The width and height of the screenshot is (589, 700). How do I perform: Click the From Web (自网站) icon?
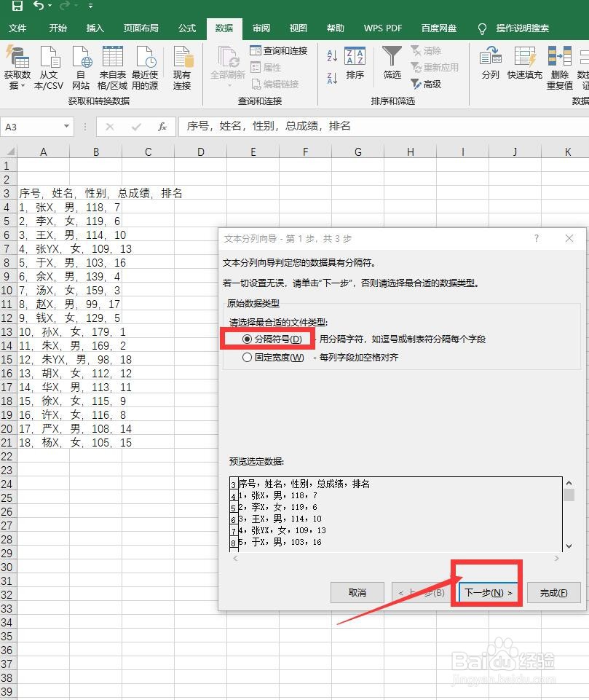point(82,68)
